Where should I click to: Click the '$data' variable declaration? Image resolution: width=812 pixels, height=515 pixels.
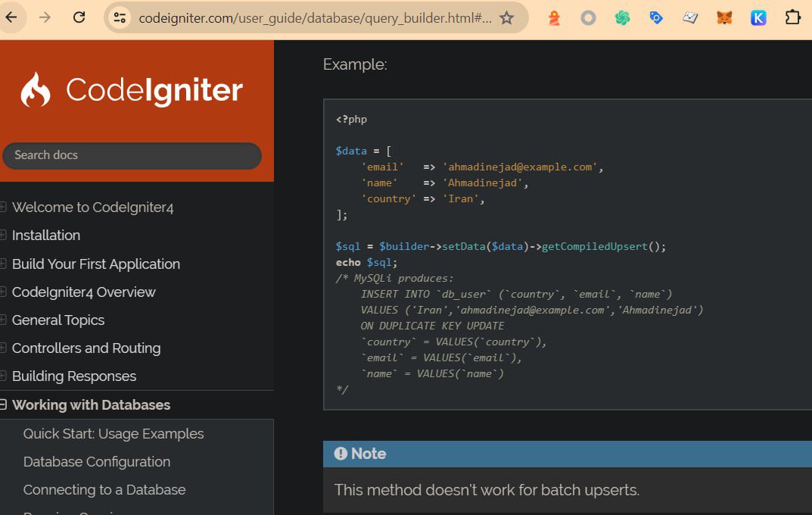(x=350, y=151)
